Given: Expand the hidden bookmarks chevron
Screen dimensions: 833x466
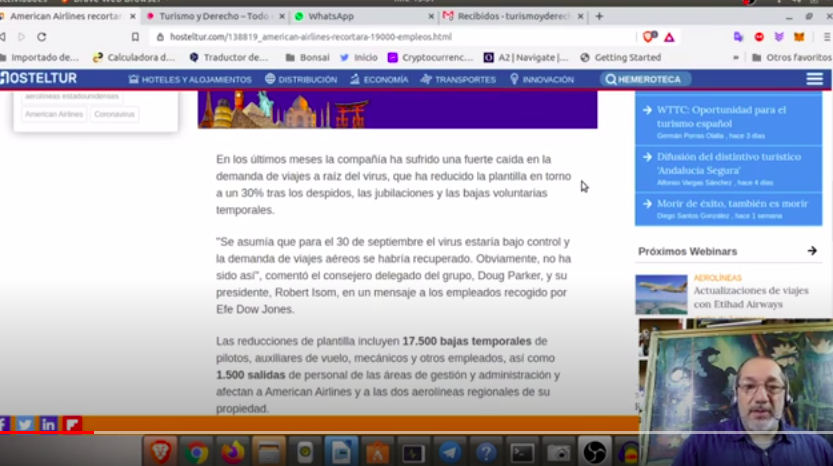Looking at the screenshot, I should pyautogui.click(x=736, y=57).
